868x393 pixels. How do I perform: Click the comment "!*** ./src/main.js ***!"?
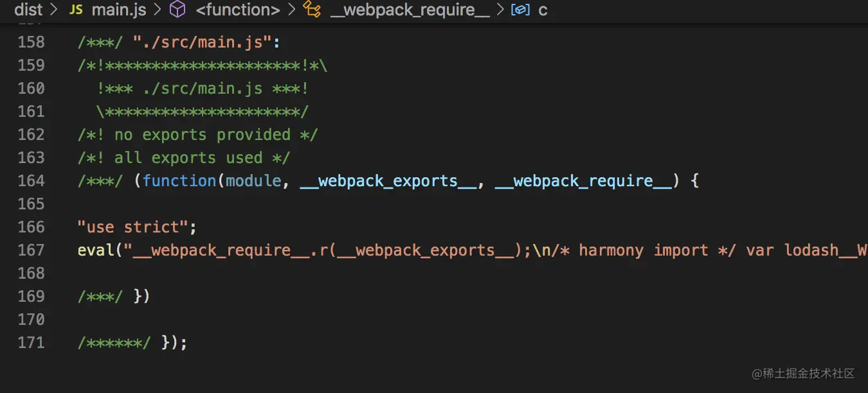pyautogui.click(x=203, y=89)
